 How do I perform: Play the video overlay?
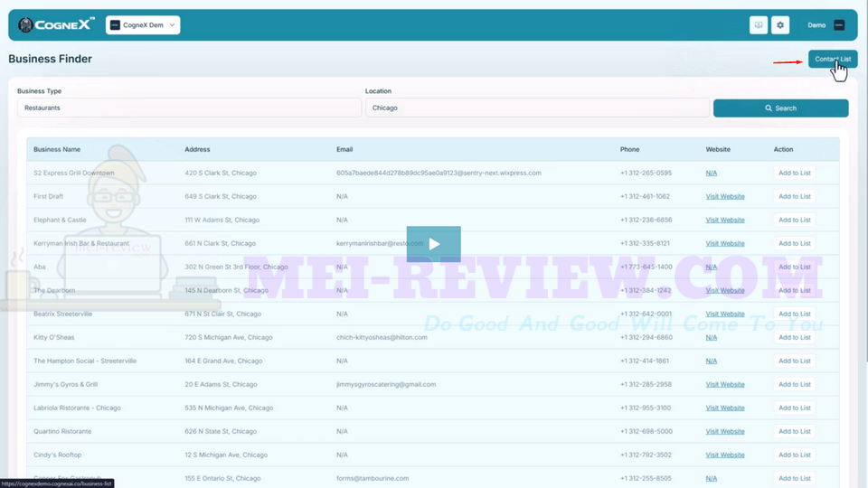coord(433,244)
